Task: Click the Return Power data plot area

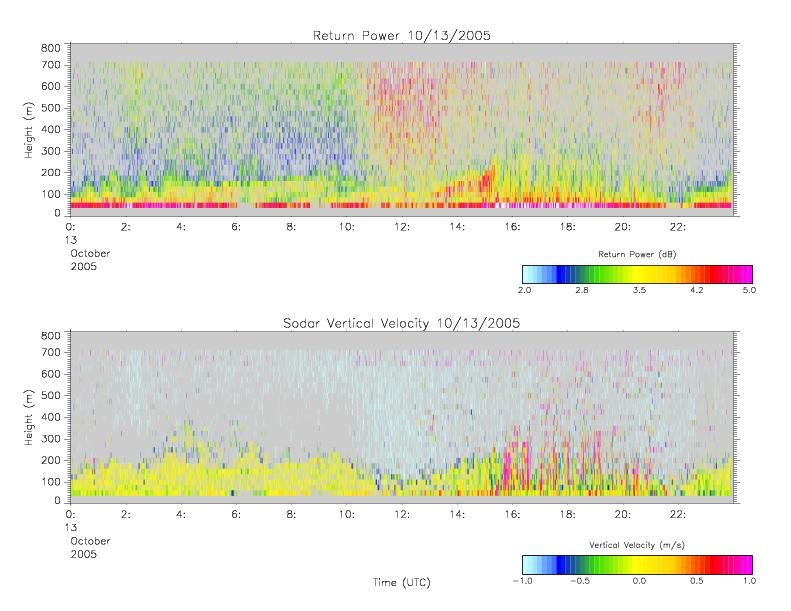Action: click(402, 130)
